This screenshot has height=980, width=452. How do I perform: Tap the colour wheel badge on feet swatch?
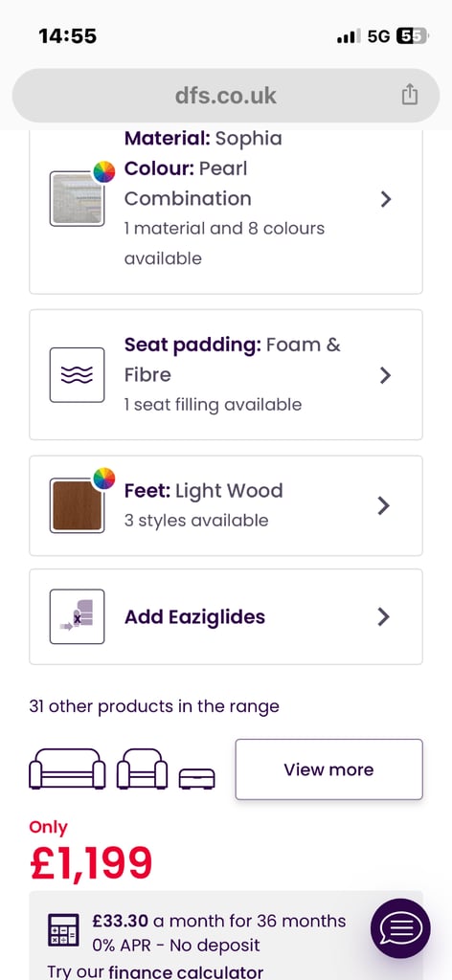click(104, 479)
